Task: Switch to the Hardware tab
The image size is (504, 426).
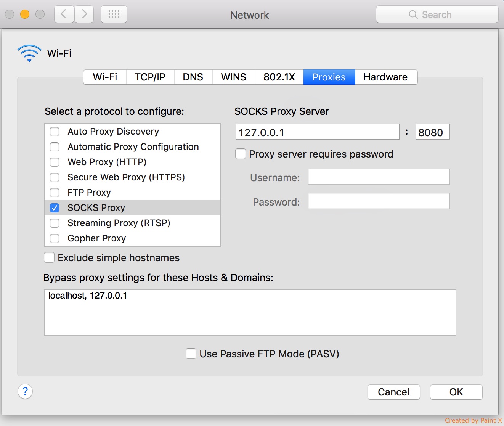Action: [386, 77]
